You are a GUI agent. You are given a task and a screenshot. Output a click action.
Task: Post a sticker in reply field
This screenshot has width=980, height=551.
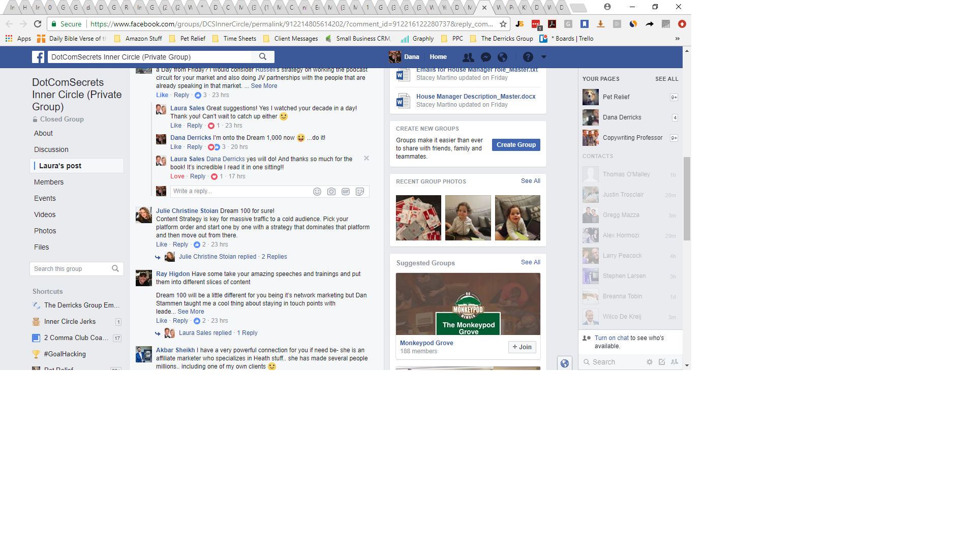[360, 192]
